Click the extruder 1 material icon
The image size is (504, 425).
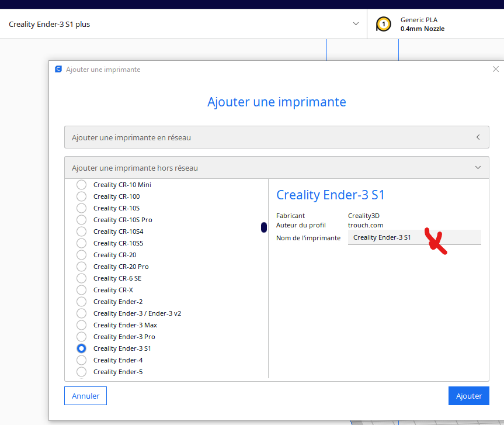pyautogui.click(x=384, y=24)
